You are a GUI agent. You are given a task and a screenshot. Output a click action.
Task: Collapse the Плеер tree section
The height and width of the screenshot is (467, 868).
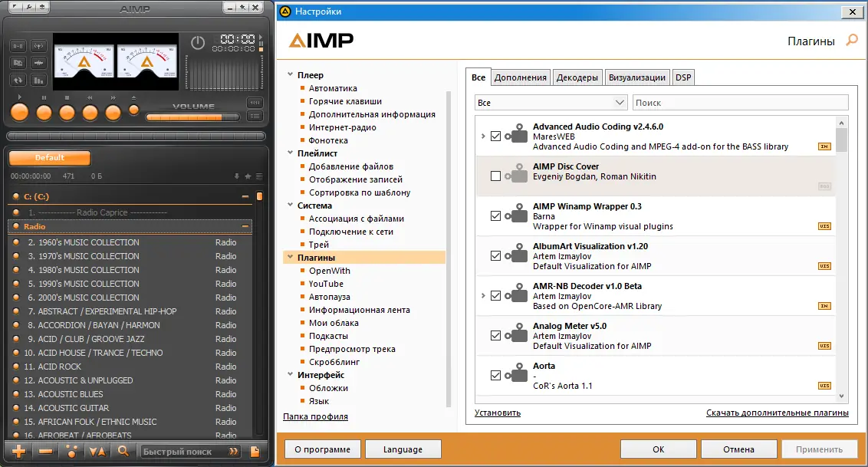290,74
